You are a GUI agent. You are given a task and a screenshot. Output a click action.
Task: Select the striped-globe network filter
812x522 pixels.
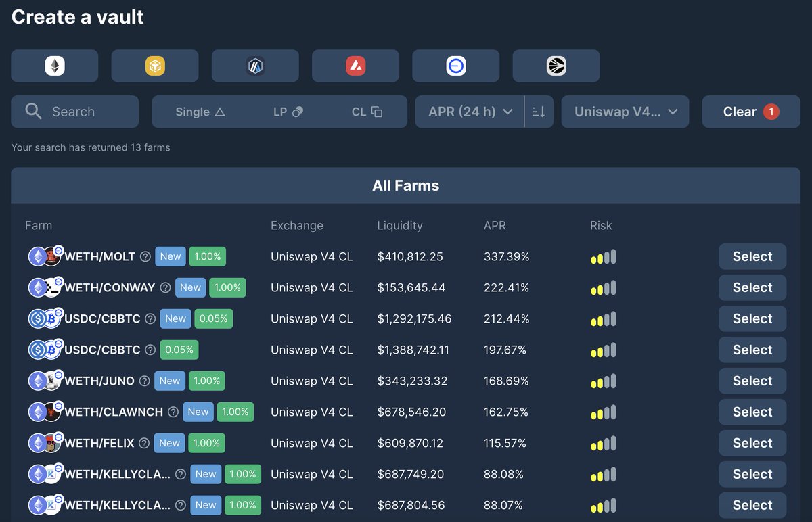point(556,66)
